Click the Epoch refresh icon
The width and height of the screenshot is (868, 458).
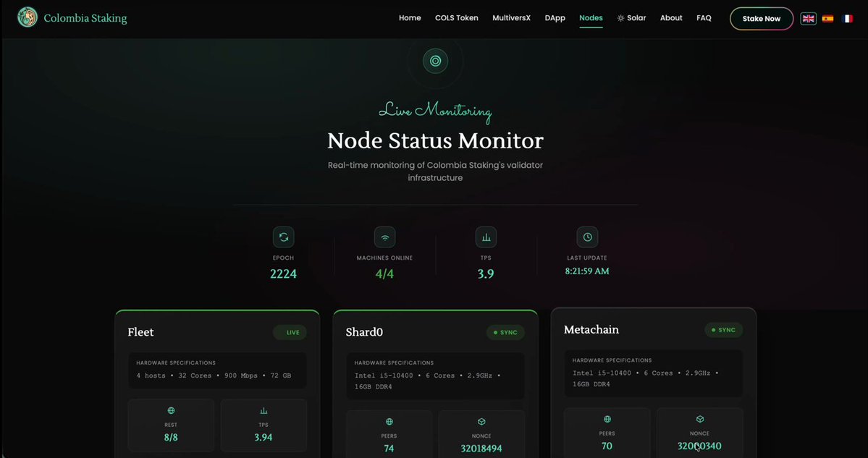pyautogui.click(x=284, y=237)
